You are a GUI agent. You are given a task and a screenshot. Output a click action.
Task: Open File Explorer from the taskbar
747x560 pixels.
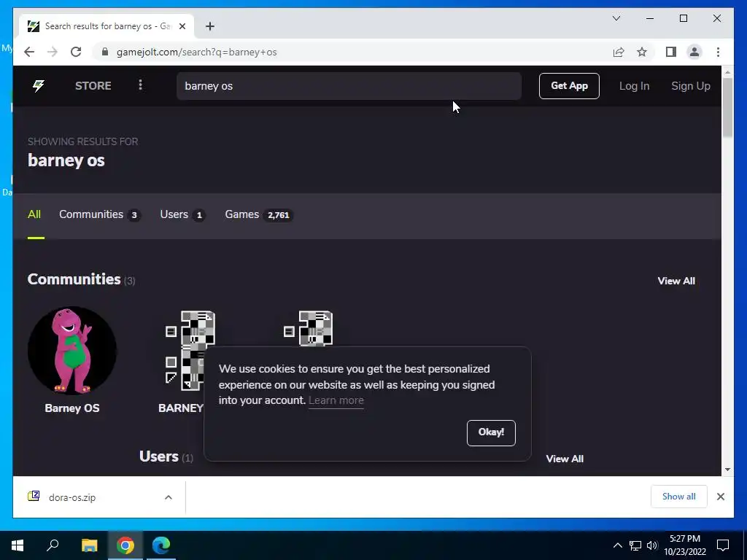89,545
